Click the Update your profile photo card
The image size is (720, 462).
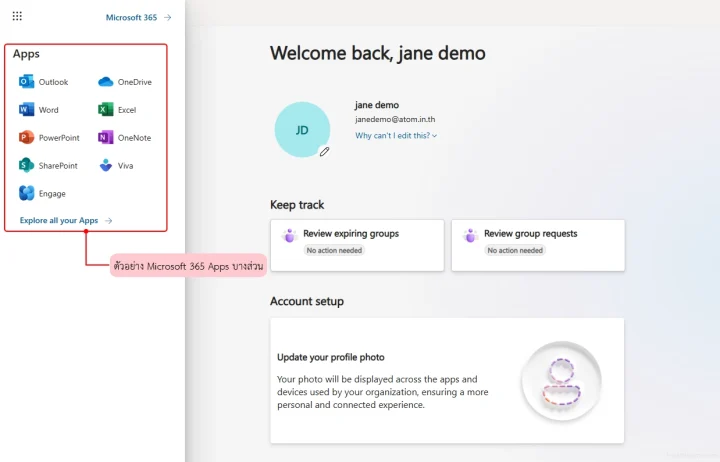(x=447, y=380)
